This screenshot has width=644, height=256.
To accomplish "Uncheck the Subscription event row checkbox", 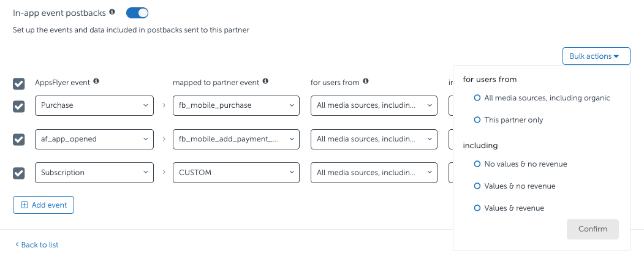I will click(19, 173).
